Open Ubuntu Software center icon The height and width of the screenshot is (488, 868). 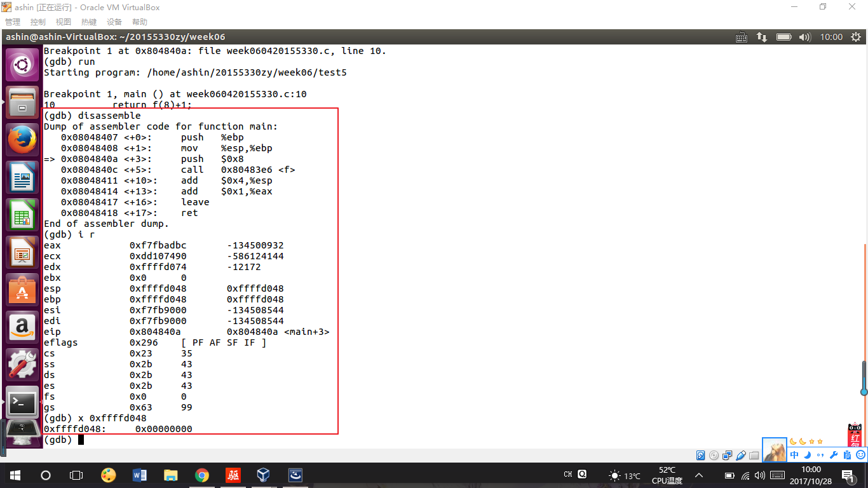coord(22,290)
